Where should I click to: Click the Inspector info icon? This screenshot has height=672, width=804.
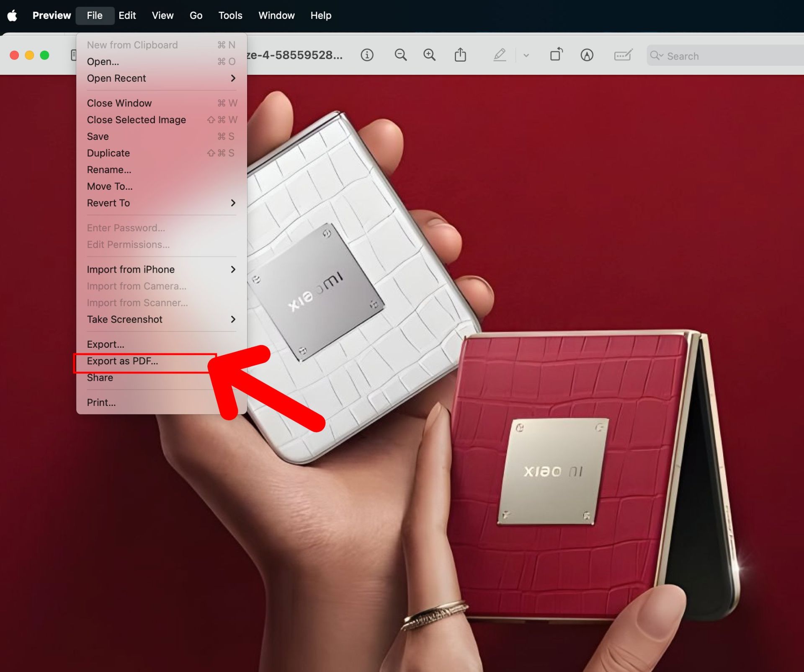point(367,55)
